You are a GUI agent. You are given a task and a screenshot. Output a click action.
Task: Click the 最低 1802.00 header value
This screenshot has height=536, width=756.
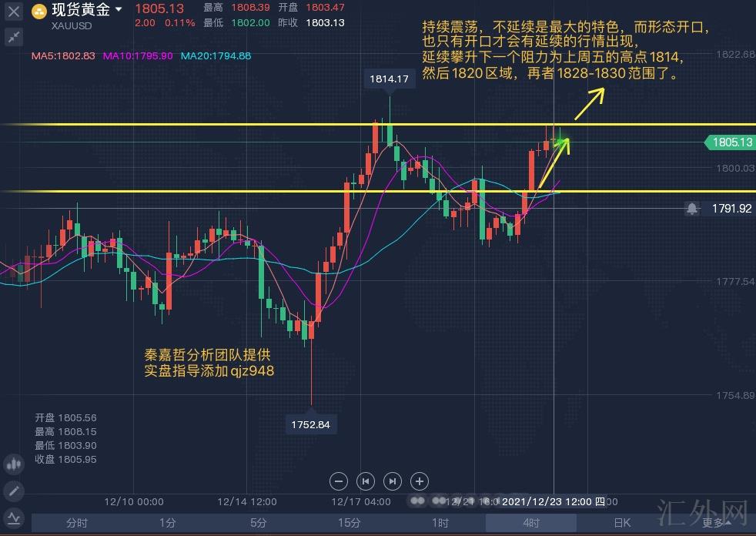coord(237,22)
